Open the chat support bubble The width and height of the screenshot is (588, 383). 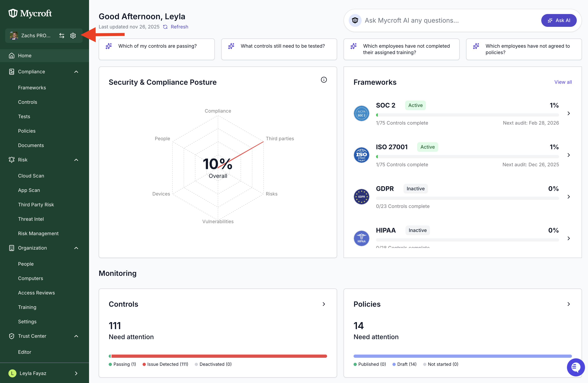point(576,367)
